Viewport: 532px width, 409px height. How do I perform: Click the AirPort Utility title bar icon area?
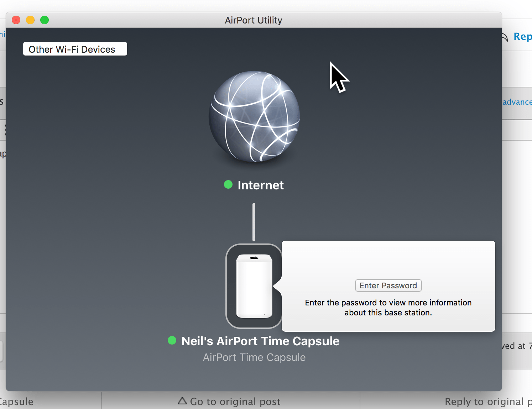point(253,20)
